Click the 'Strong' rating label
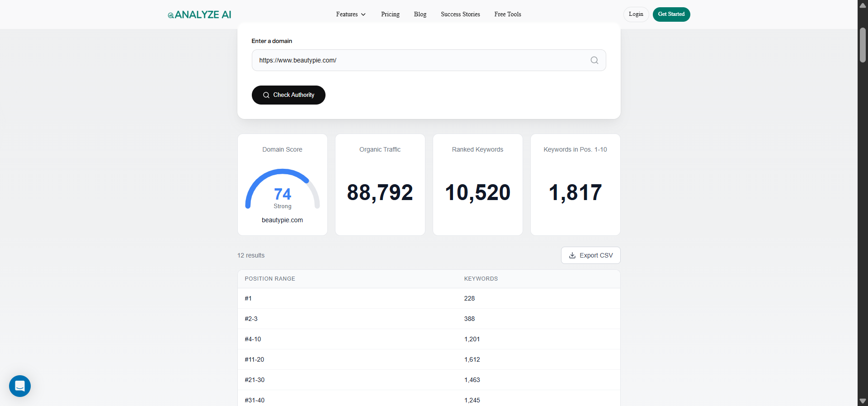This screenshot has height=406, width=868. pos(283,206)
